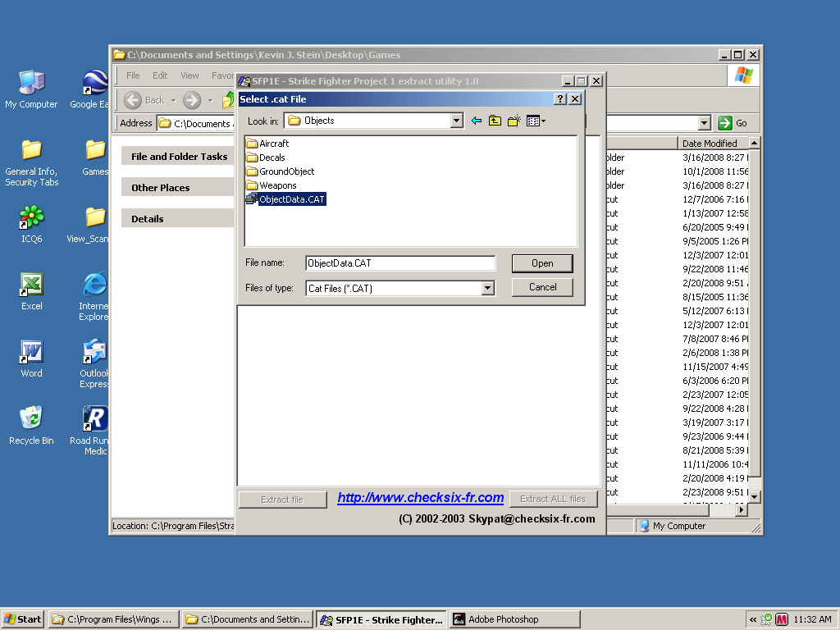Click the 10/1/2008 11:56 date entry
Viewport: 840px width, 630px height.
715,171
